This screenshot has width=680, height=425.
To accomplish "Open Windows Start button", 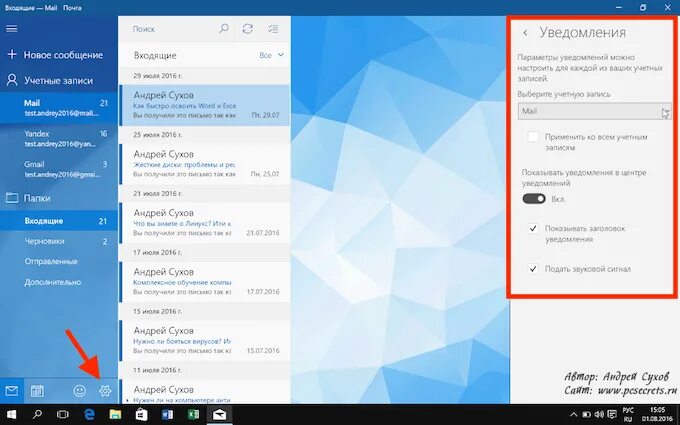I will (11, 415).
